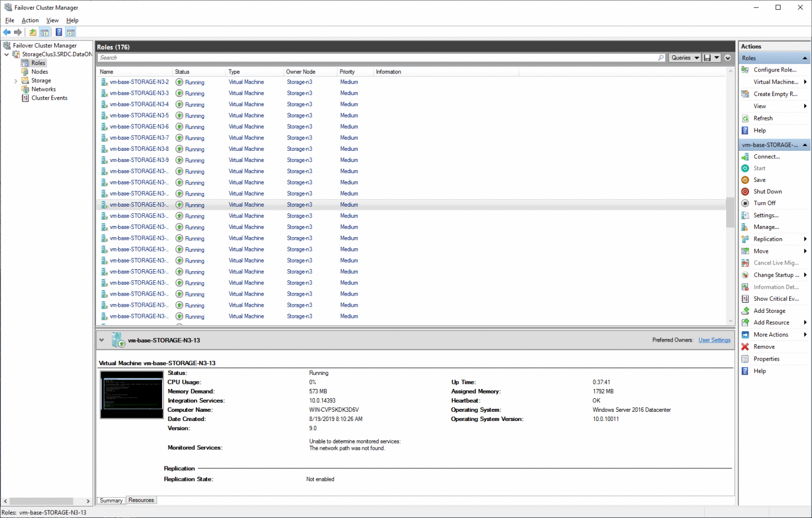Click the Forward arrow toolbar icon
812x518 pixels.
[18, 33]
